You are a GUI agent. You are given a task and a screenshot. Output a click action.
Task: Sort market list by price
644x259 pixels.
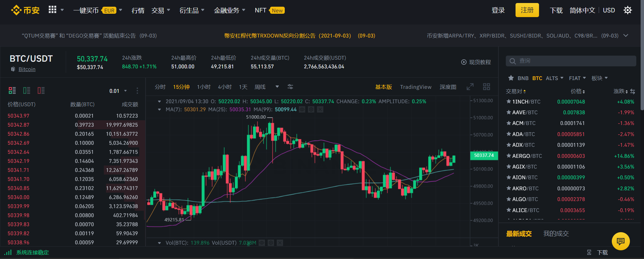click(578, 91)
